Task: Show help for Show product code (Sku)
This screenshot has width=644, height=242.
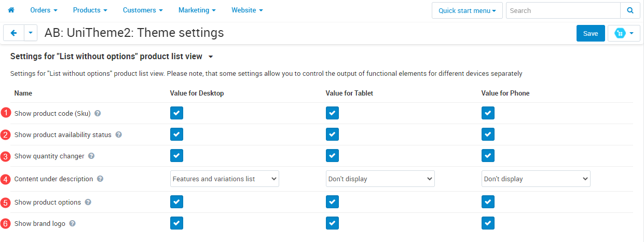Action: pyautogui.click(x=98, y=113)
